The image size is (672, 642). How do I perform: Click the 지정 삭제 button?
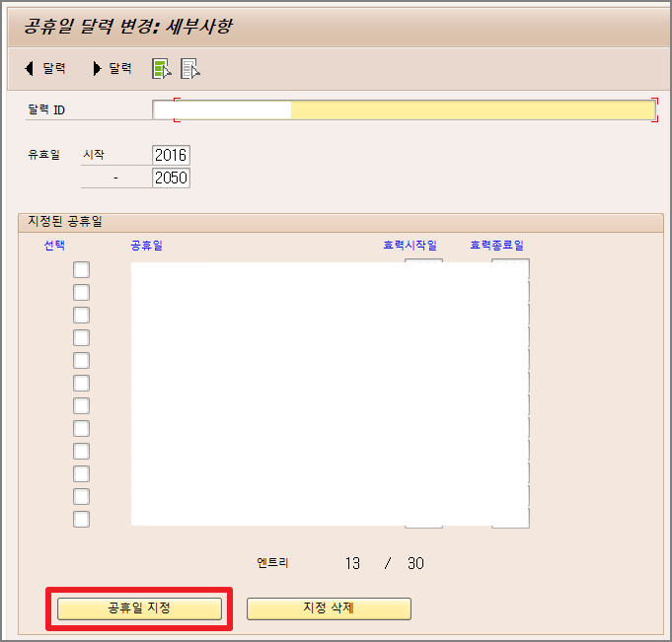329,608
